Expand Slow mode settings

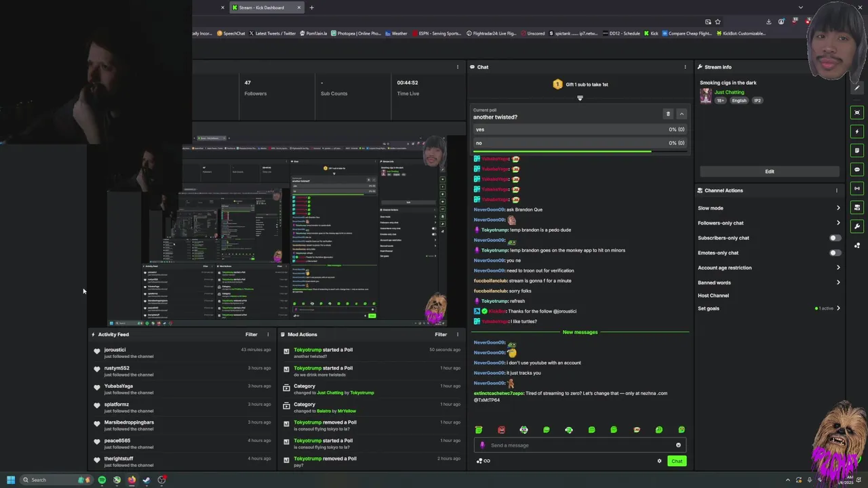click(x=769, y=208)
